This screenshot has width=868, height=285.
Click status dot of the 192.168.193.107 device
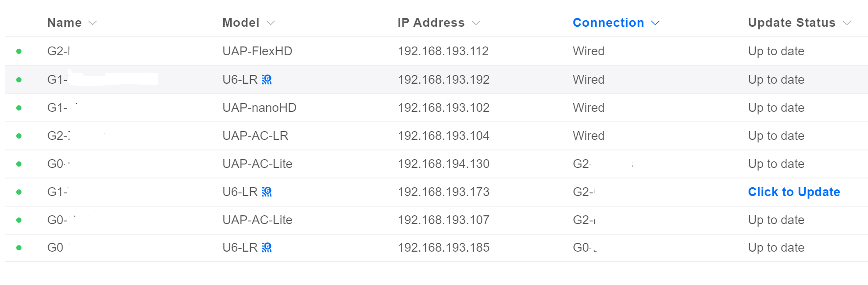19,220
